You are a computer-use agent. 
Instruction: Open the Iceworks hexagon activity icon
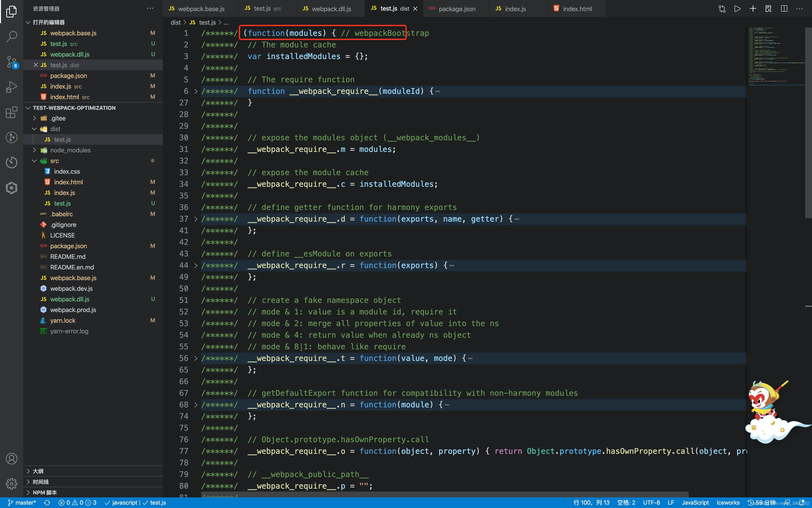tap(11, 187)
